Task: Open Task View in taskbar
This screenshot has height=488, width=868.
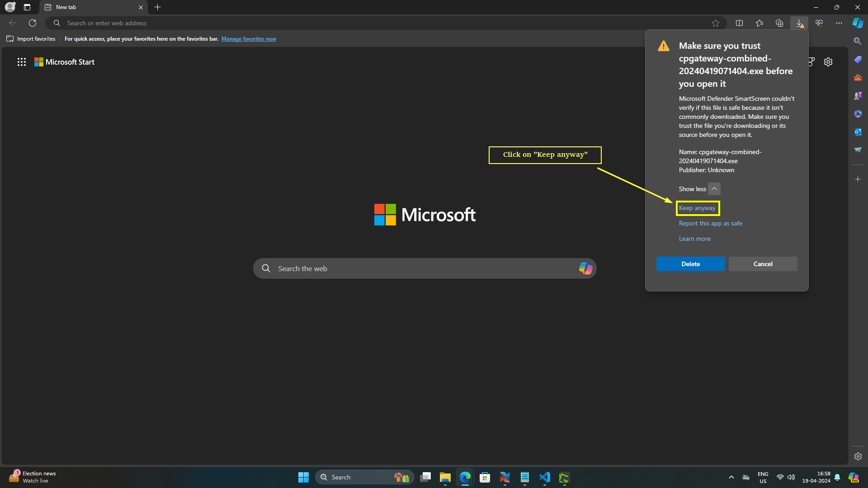Action: click(425, 477)
